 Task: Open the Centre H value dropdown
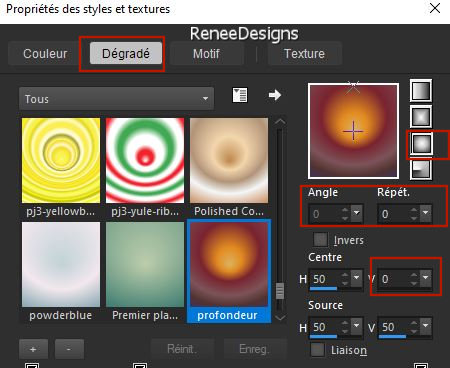click(x=356, y=277)
